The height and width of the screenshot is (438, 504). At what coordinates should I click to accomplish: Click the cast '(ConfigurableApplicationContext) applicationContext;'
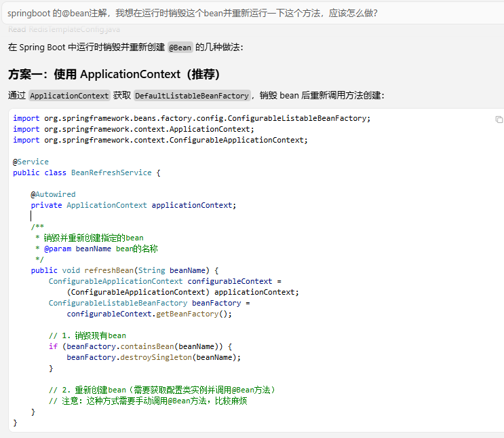(182, 292)
